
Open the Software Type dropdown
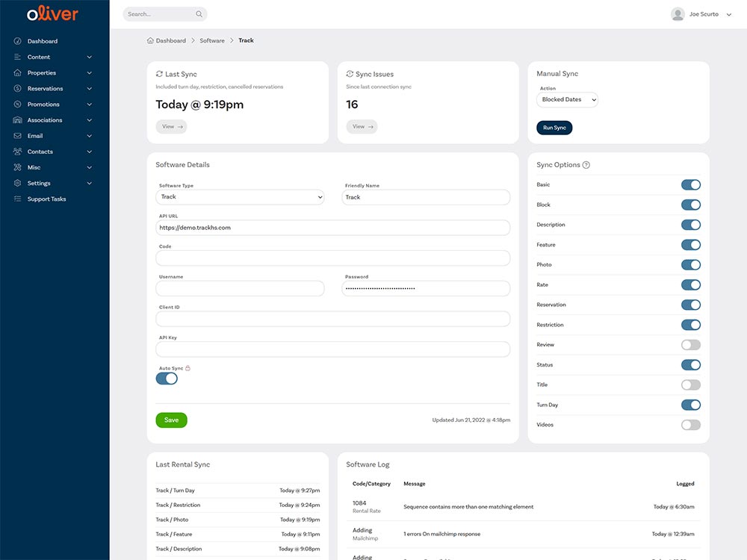[241, 197]
